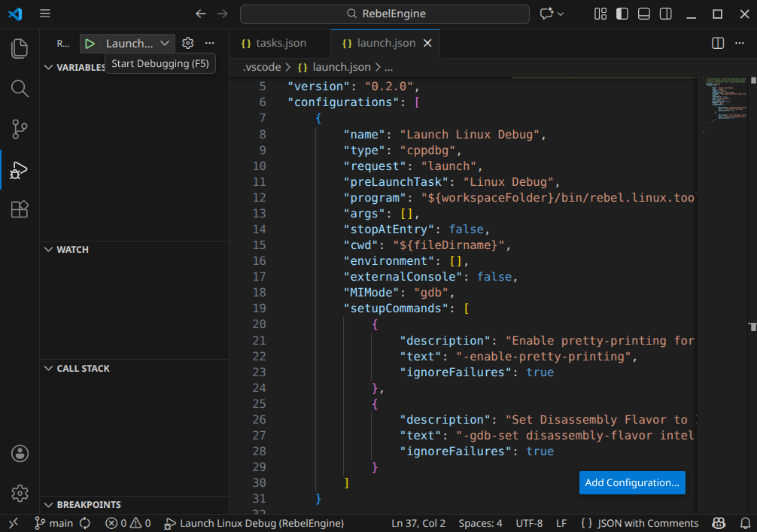The image size is (757, 532).
Task: Open the Accounts menu icon
Action: (20, 453)
